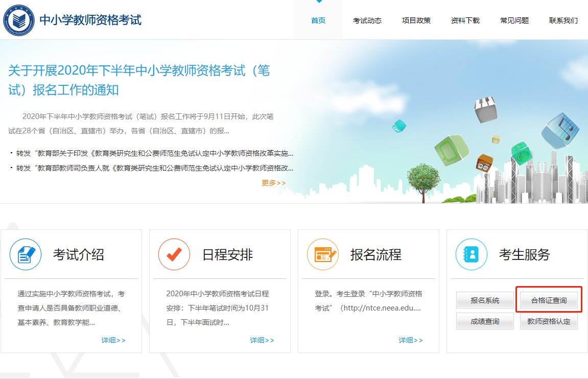Open the 首页 navigation tab
The image size is (588, 379).
coord(318,20)
